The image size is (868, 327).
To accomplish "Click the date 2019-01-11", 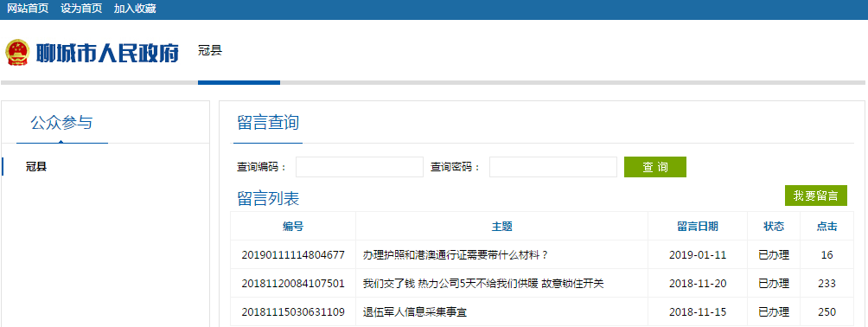I will click(698, 255).
